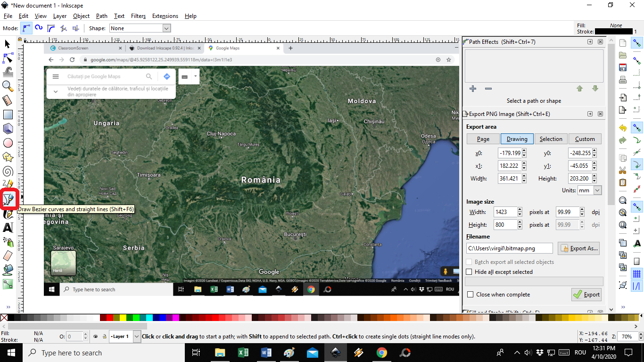644x362 pixels.
Task: Open the Shape dropdown showing None
Action: click(x=140, y=28)
